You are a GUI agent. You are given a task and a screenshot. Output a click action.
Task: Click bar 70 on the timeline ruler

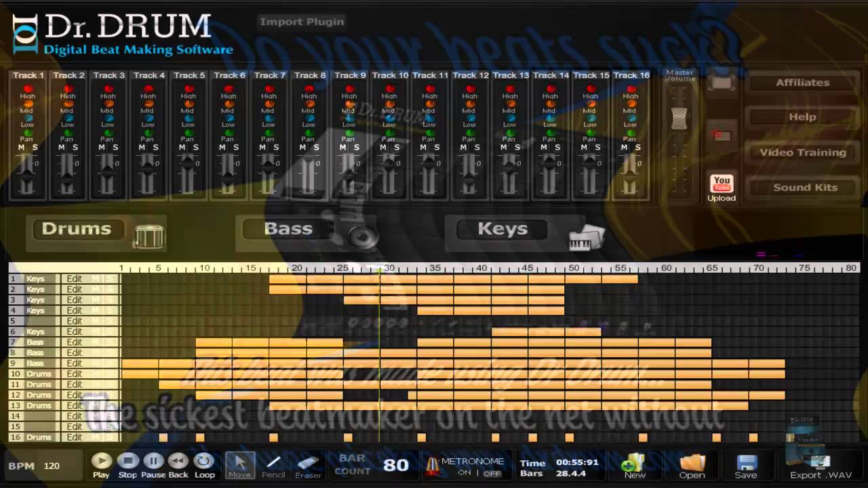(x=758, y=268)
